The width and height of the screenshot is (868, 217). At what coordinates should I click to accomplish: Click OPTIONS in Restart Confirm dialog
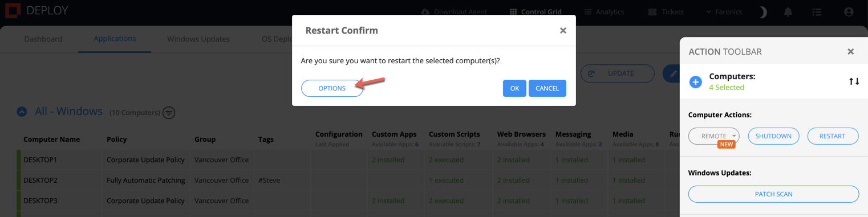pyautogui.click(x=332, y=88)
